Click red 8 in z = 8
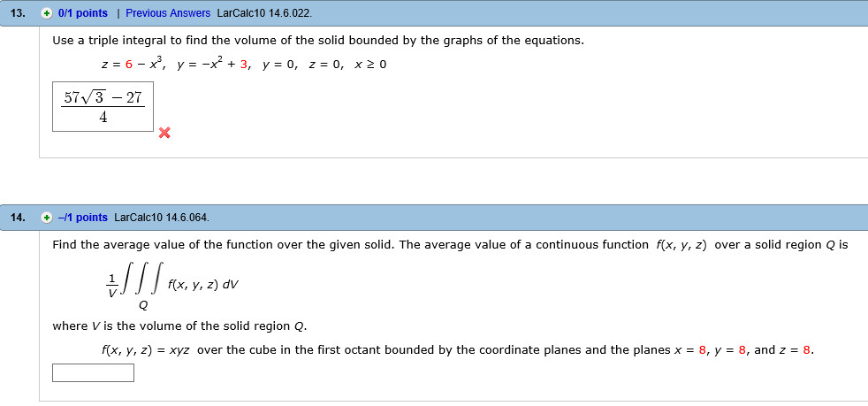Viewport: 868px width, 406px height. coord(806,350)
